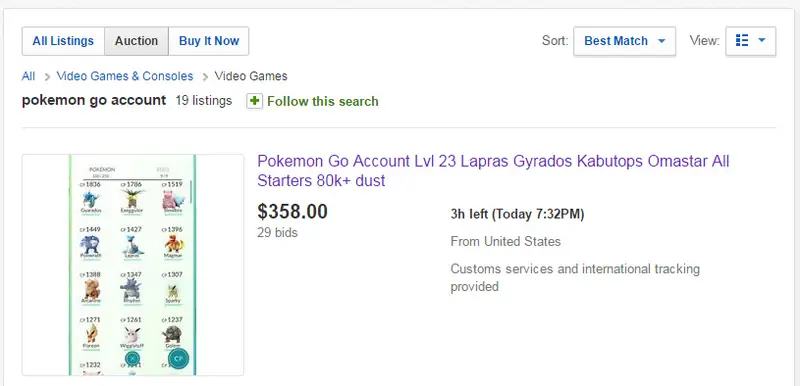Click the Gyarados CP 1836 sprite in thumbnail
Image resolution: width=800 pixels, height=386 pixels.
coord(91,198)
